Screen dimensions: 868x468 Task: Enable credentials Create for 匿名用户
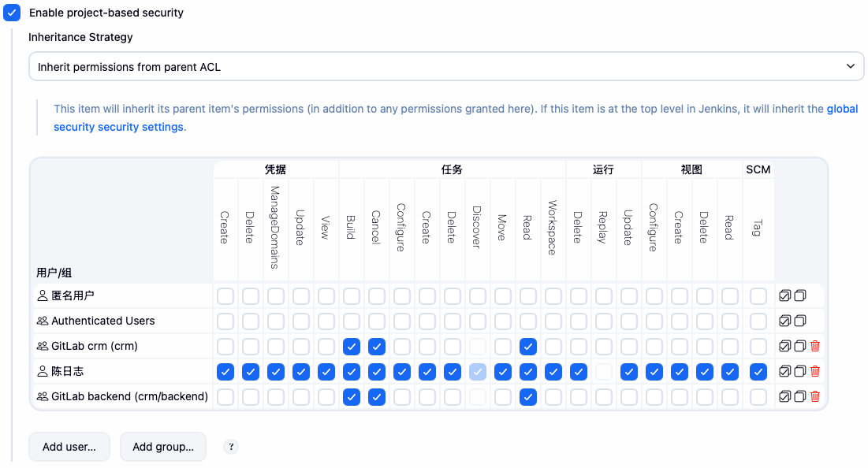click(225, 296)
